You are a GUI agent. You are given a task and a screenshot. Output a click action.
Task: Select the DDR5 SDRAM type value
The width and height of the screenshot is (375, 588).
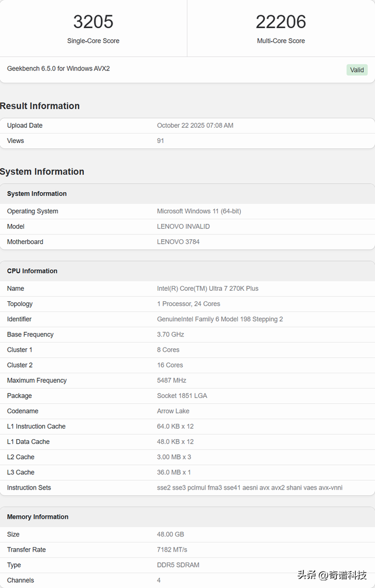[x=178, y=565]
